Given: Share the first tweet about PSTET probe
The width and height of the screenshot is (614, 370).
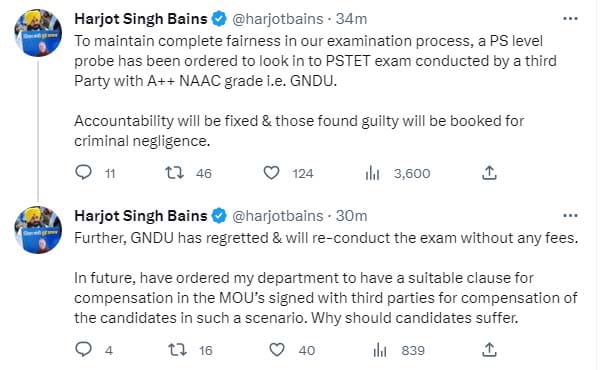Looking at the screenshot, I should coord(489,172).
